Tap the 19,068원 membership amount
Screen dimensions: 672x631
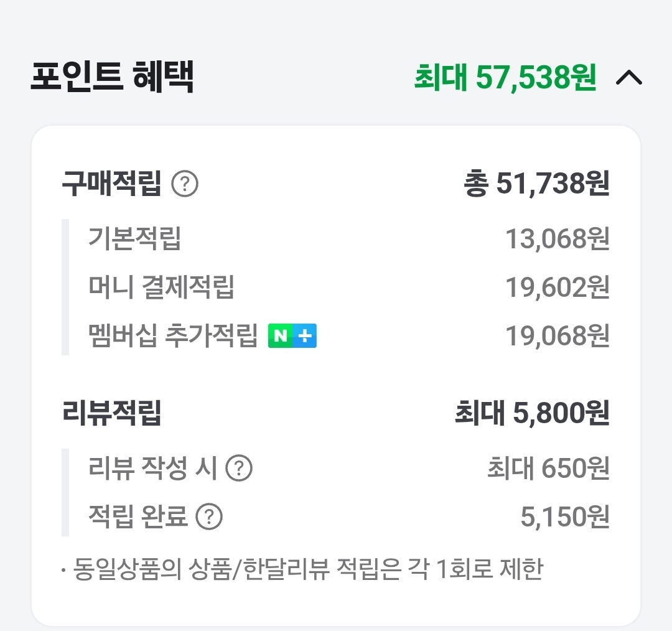557,336
